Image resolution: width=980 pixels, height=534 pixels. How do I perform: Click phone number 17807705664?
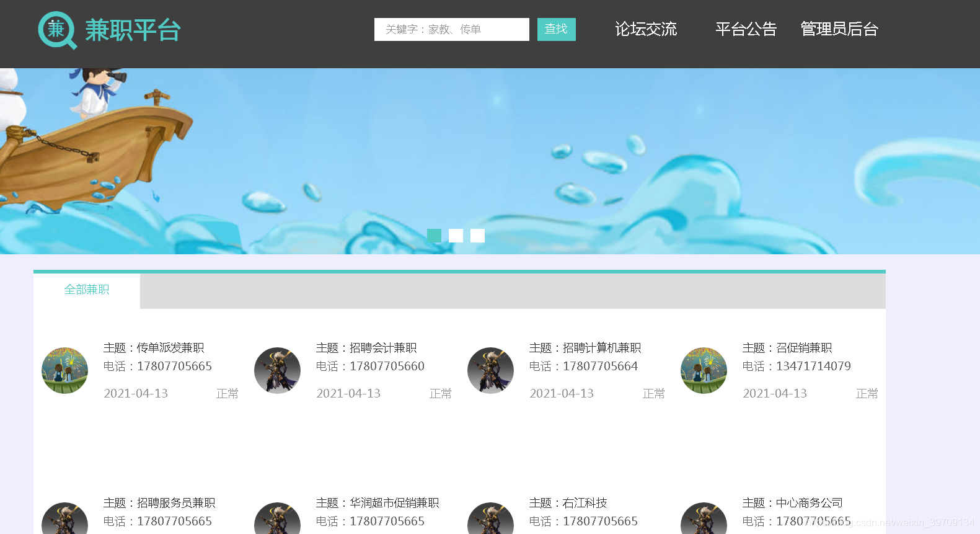601,367
